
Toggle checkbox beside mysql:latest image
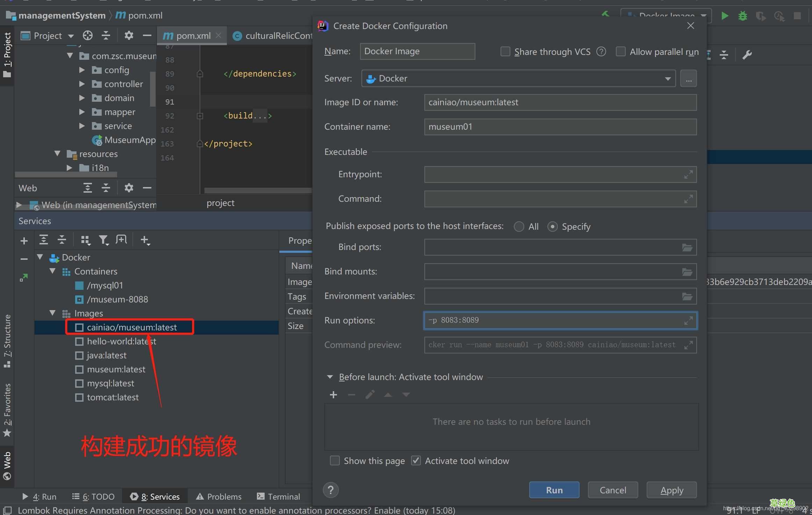click(x=79, y=383)
